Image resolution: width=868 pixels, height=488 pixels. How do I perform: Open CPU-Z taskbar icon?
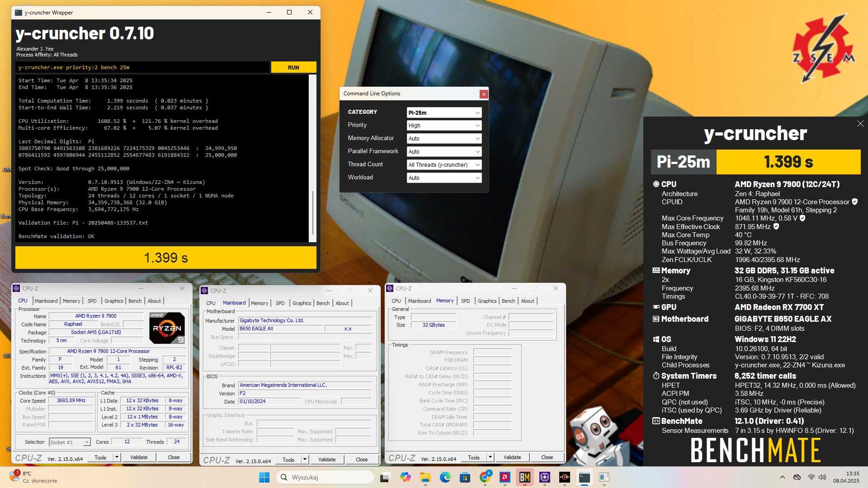pyautogui.click(x=544, y=477)
